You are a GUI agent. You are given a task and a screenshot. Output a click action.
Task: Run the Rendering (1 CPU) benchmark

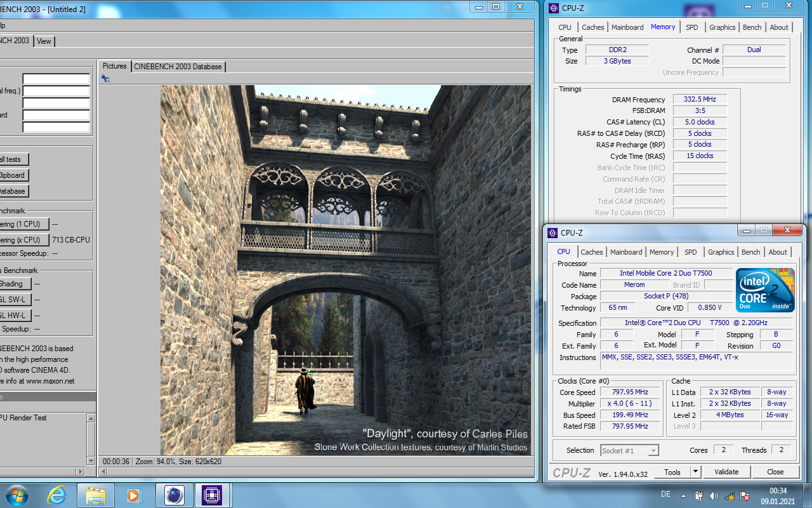(23, 224)
